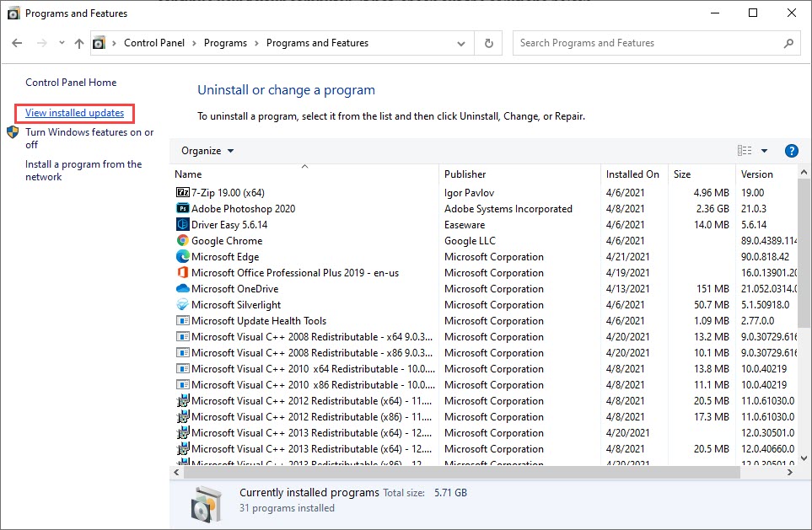Click the refresh button beside address bar

[488, 43]
